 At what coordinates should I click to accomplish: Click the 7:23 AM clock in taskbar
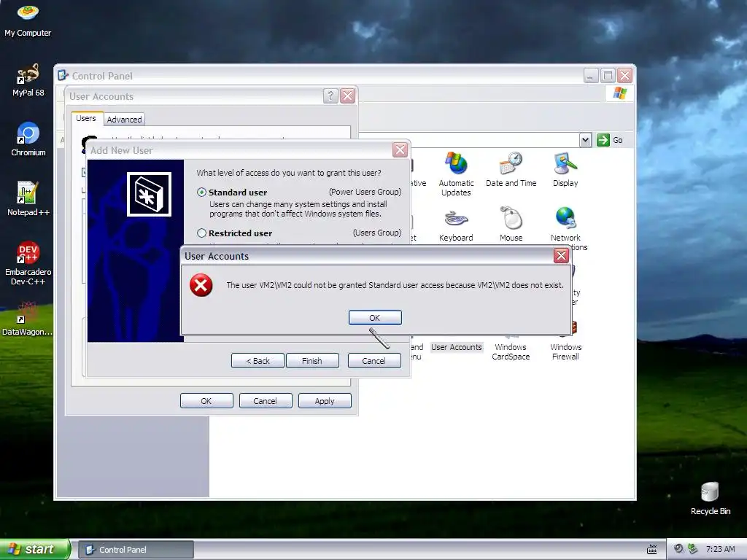pyautogui.click(x=720, y=549)
